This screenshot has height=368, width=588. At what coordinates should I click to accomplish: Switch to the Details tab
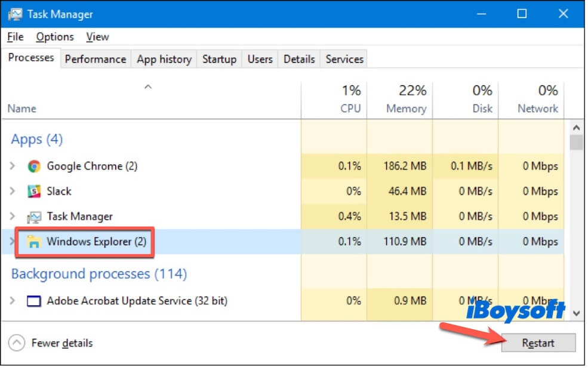coord(299,59)
